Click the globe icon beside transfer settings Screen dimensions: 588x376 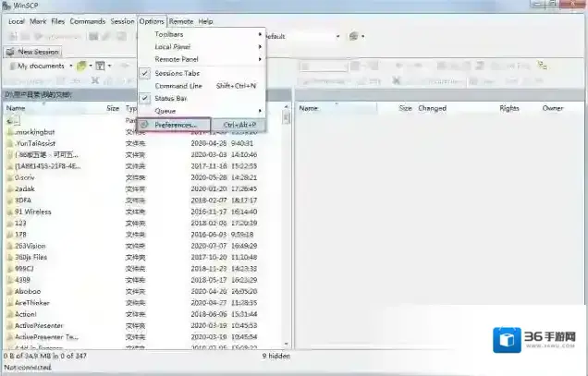coord(353,37)
